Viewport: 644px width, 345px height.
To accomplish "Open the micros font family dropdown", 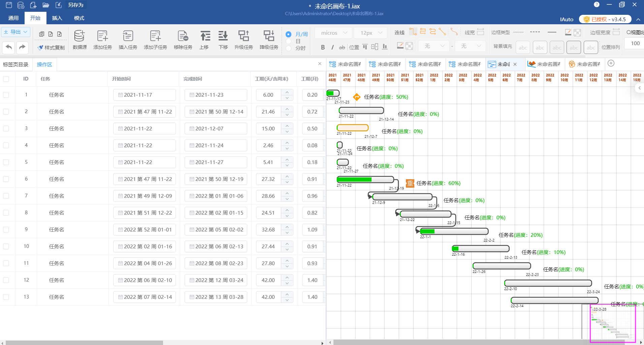I will (x=333, y=33).
